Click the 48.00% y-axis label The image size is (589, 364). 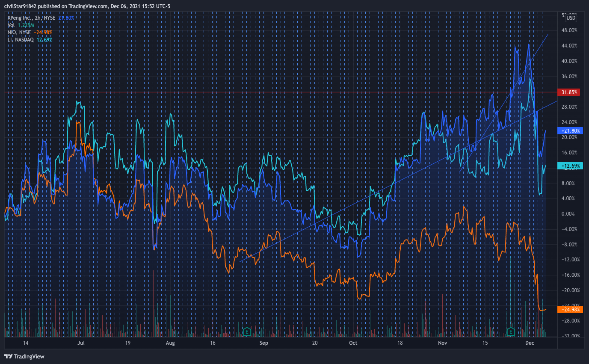click(570, 30)
